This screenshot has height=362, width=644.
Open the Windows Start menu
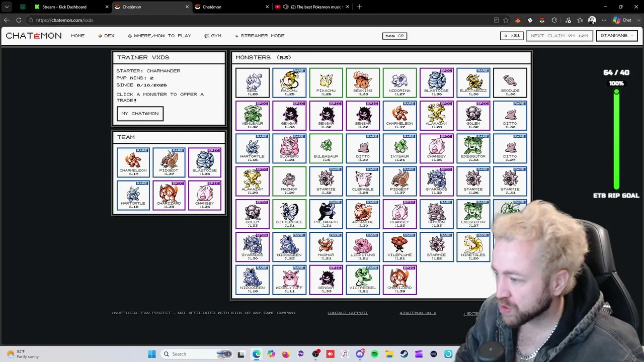click(x=151, y=354)
